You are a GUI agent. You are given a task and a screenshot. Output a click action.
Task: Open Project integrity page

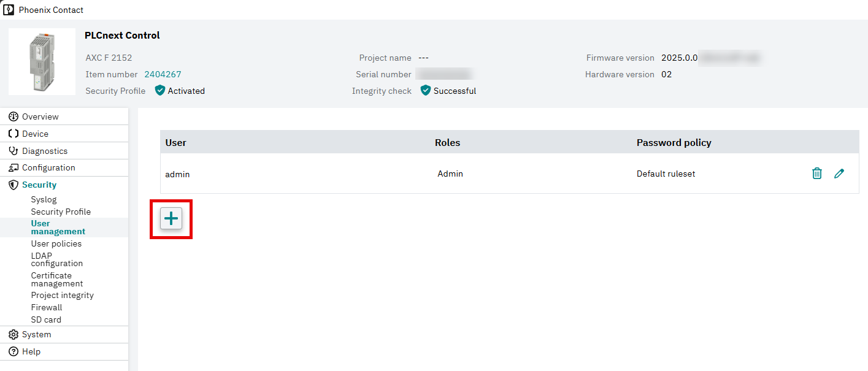tap(63, 295)
